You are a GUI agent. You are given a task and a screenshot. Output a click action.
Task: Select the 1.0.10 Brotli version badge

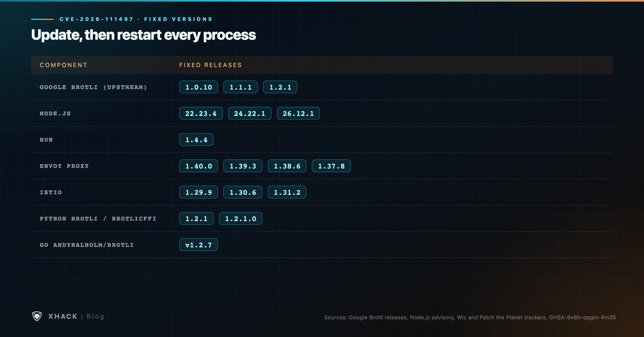pos(199,87)
